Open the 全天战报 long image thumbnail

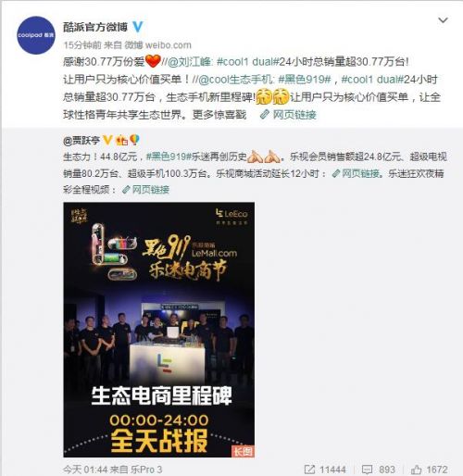coord(159,330)
